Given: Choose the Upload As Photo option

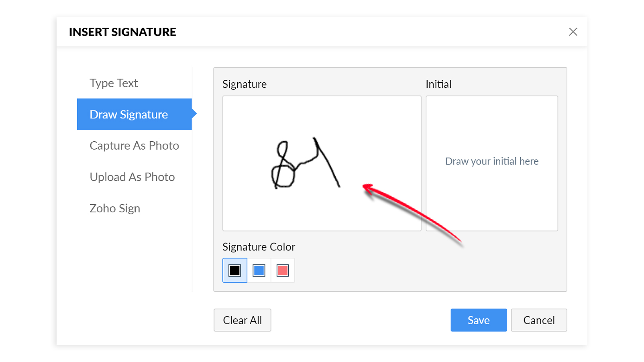Looking at the screenshot, I should pos(132,177).
